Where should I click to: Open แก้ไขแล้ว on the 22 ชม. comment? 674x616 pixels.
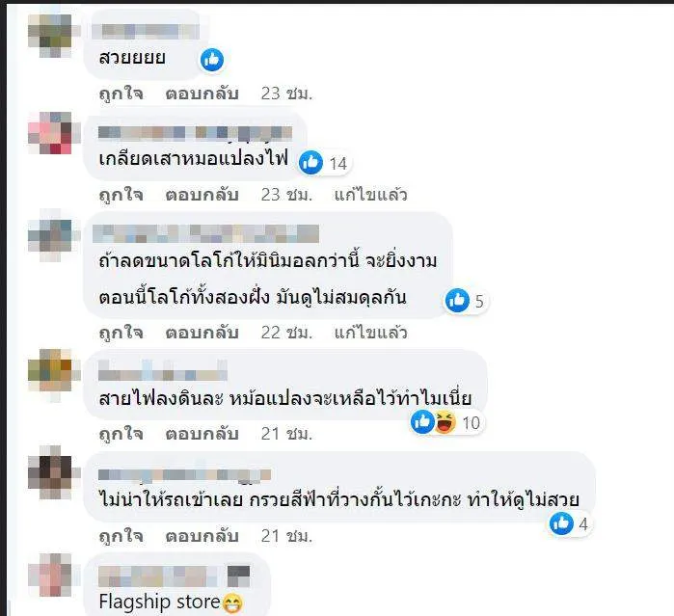(x=370, y=333)
